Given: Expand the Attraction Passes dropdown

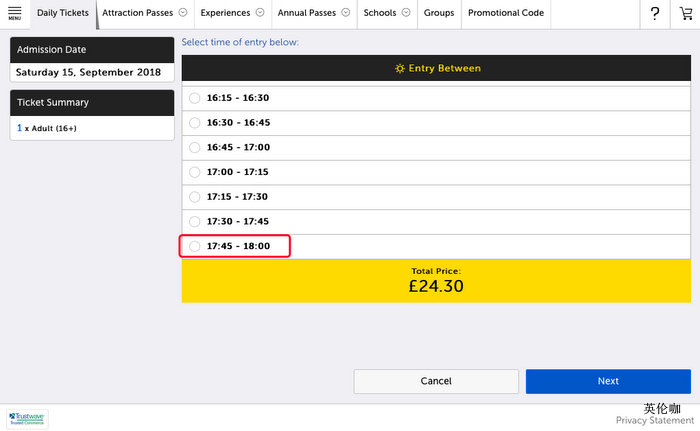Looking at the screenshot, I should pyautogui.click(x=183, y=13).
